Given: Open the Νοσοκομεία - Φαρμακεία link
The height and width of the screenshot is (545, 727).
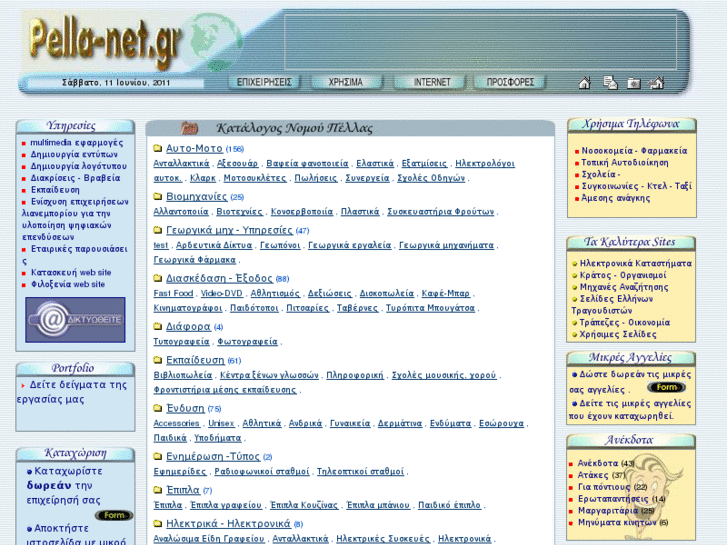Looking at the screenshot, I should 634,150.
